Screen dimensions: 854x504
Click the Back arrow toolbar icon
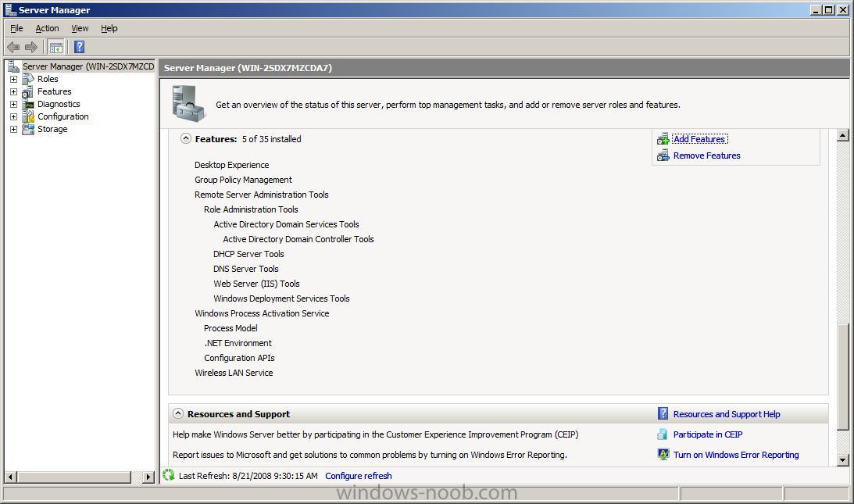13,48
